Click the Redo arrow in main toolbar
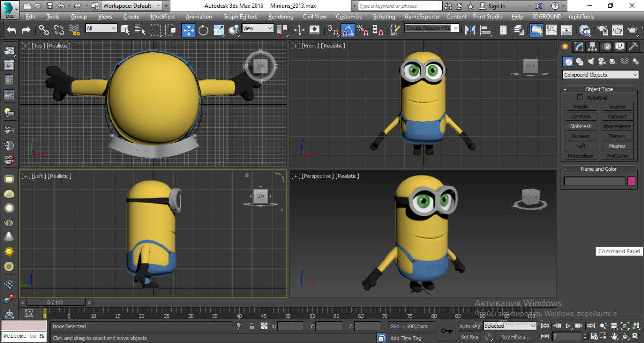 pos(26,30)
